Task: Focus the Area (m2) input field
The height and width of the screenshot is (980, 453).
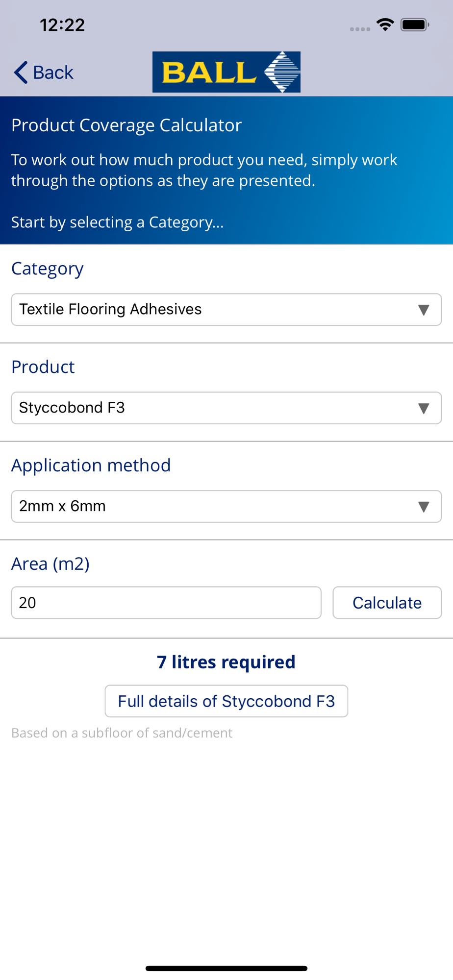Action: coord(166,603)
